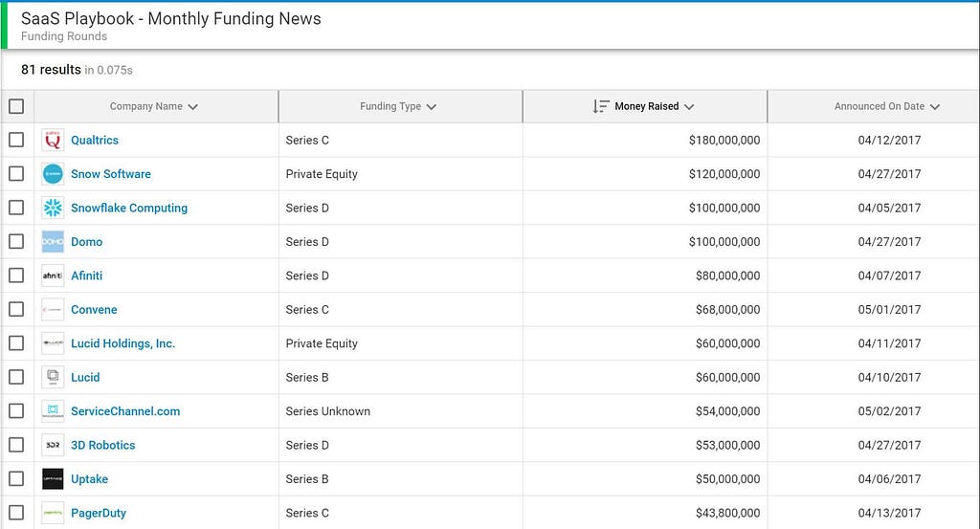Open the Snowflake Computing link
This screenshot has height=529, width=980.
tap(129, 208)
